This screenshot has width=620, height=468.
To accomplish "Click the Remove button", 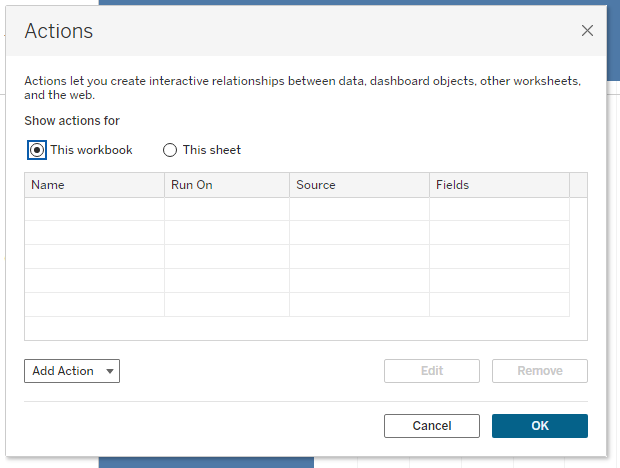I will (540, 371).
